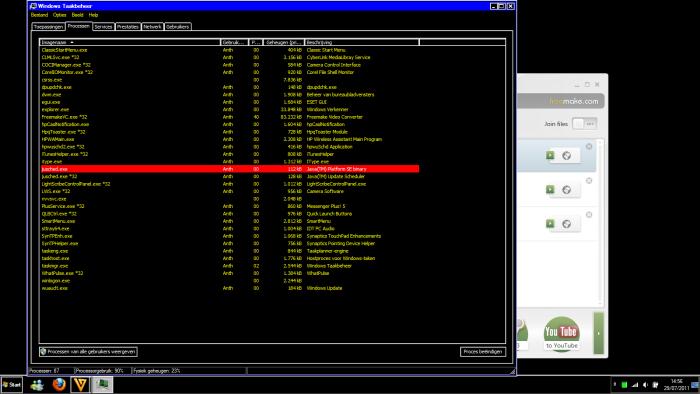Click the volume speaker tray icon
Screen dimensions: 700x394
point(645,385)
